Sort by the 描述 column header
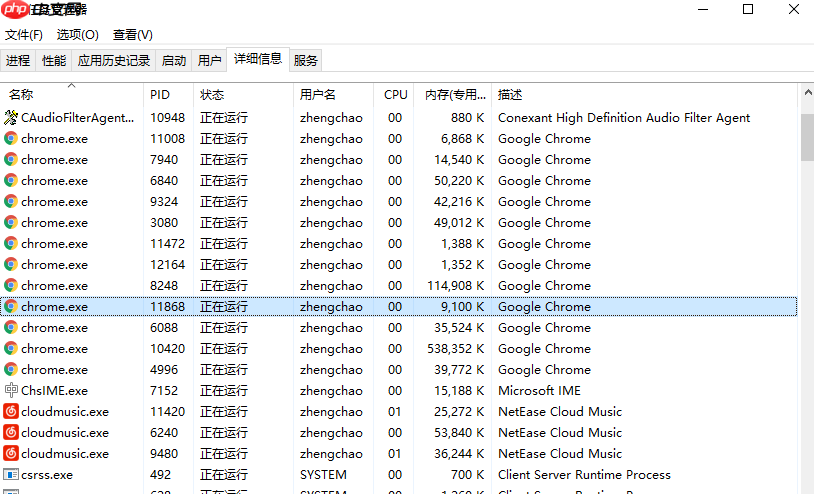 coord(644,94)
